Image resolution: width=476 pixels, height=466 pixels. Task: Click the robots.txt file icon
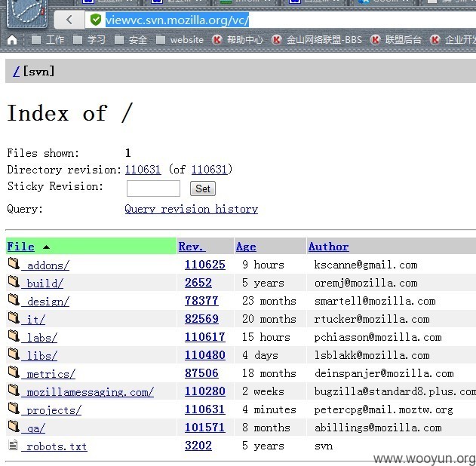(x=13, y=445)
